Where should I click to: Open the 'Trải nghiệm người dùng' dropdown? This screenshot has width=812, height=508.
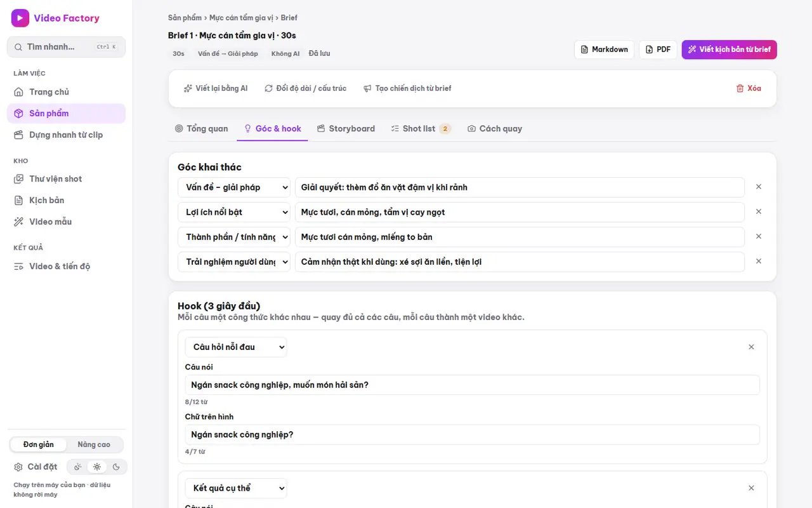point(233,262)
